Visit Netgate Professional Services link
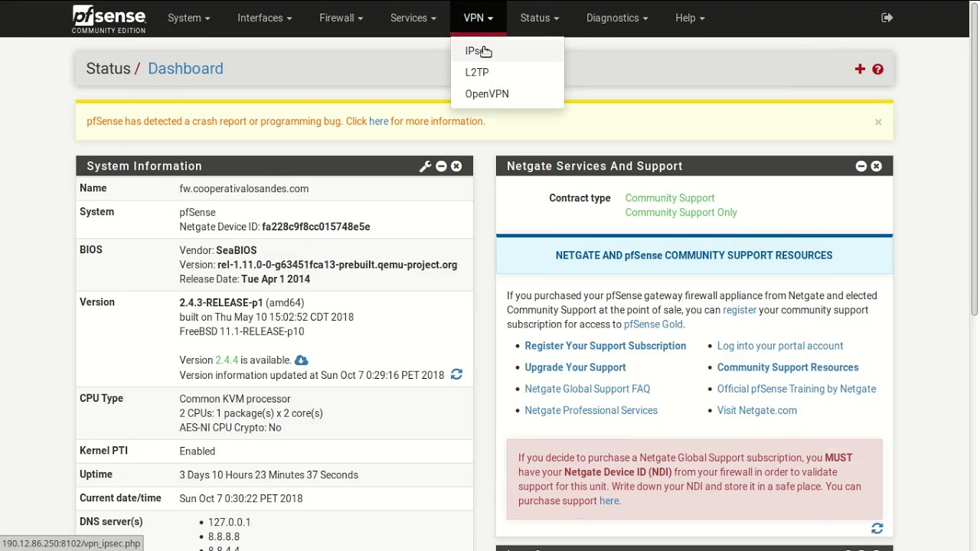The image size is (980, 551). pyautogui.click(x=591, y=410)
